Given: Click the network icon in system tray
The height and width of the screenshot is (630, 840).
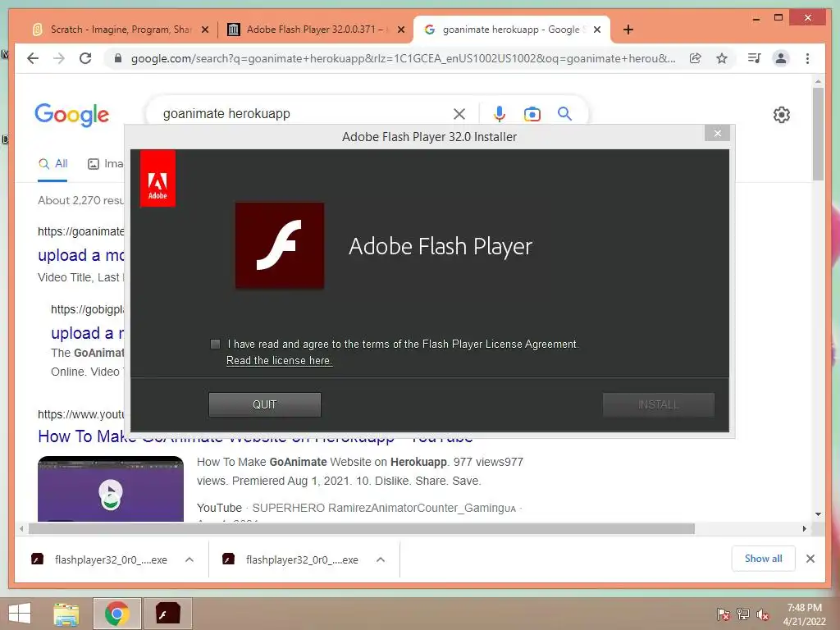Looking at the screenshot, I should [x=743, y=614].
